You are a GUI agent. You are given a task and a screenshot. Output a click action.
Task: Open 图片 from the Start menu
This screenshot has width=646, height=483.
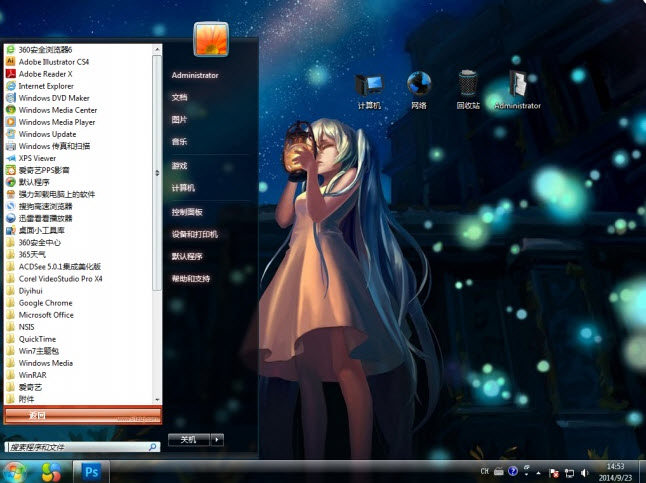click(x=179, y=120)
